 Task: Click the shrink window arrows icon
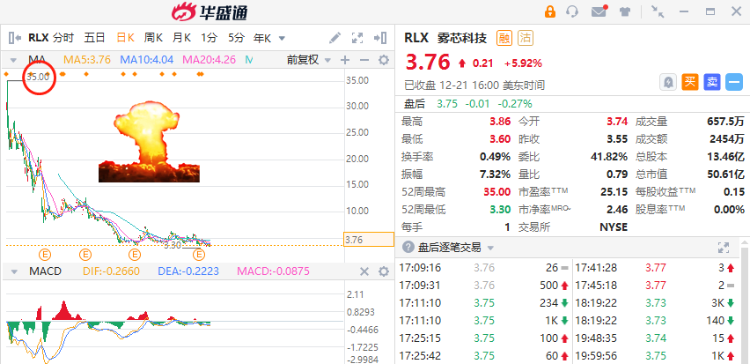pos(658,12)
